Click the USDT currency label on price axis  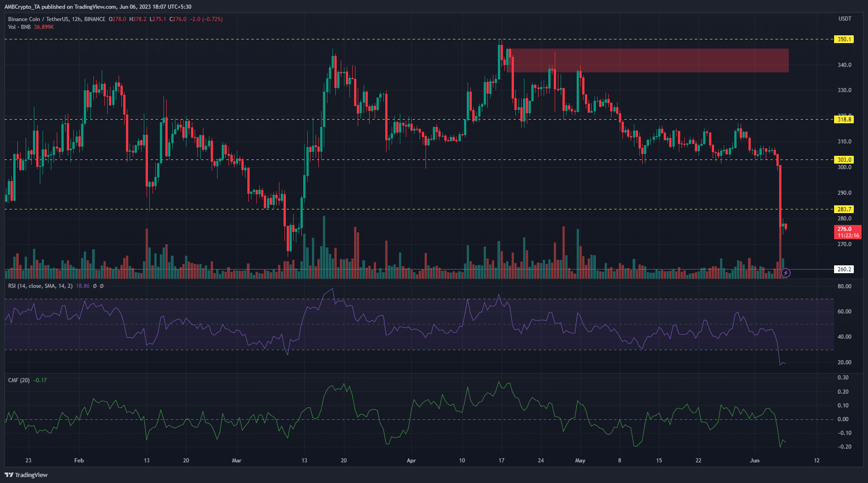click(x=845, y=19)
